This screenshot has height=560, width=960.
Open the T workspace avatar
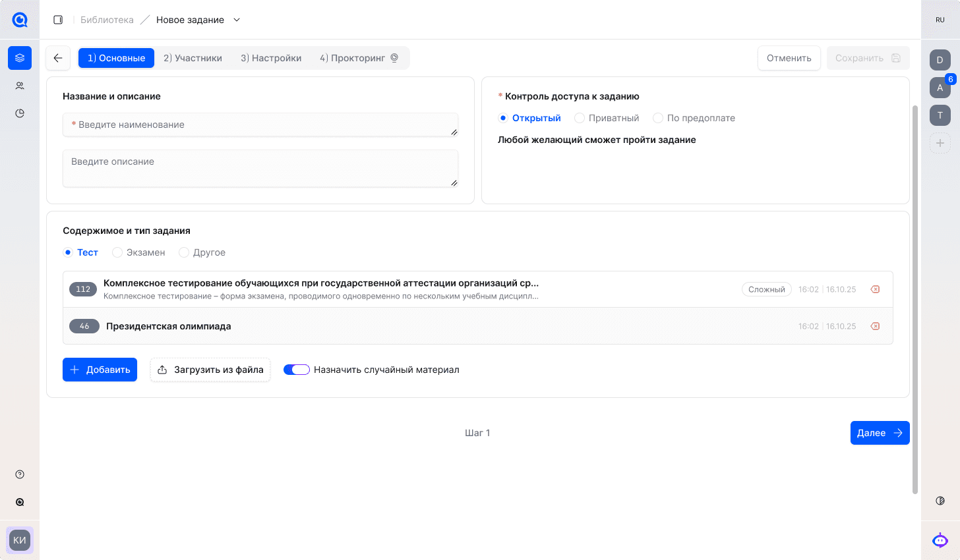(940, 115)
